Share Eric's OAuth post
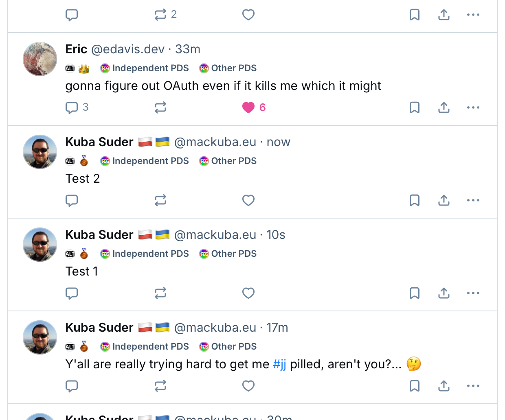This screenshot has width=505, height=420. tap(444, 107)
